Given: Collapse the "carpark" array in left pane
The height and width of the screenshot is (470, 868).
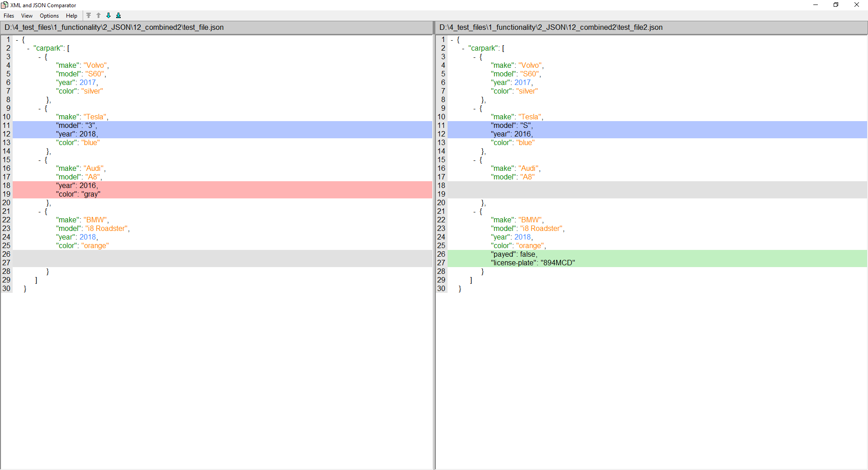Looking at the screenshot, I should click(x=28, y=48).
